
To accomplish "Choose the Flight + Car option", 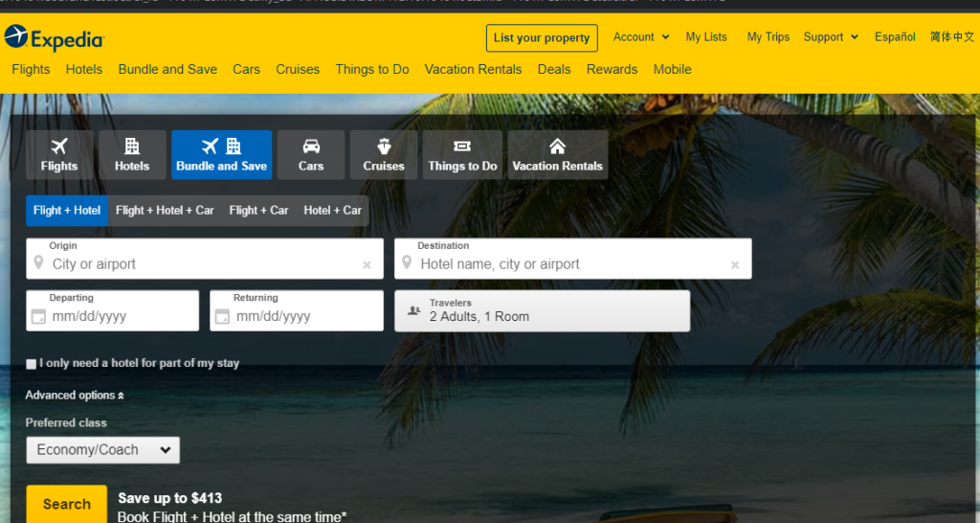I will click(258, 211).
